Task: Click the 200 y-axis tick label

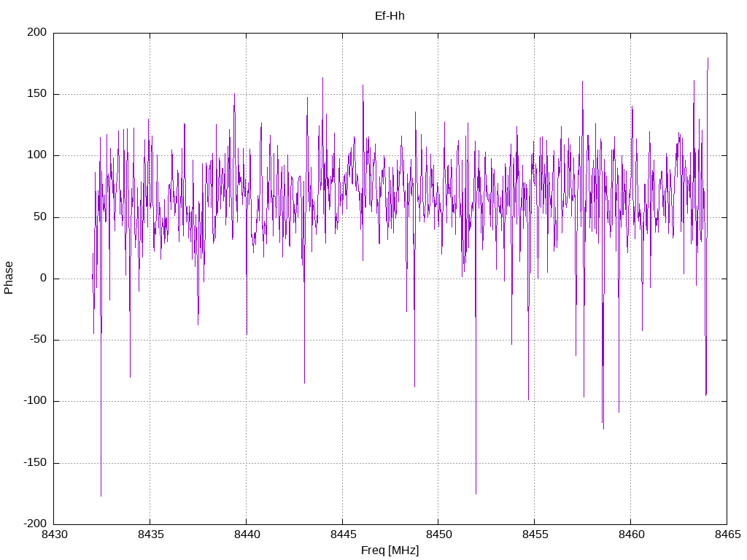Action: point(37,32)
